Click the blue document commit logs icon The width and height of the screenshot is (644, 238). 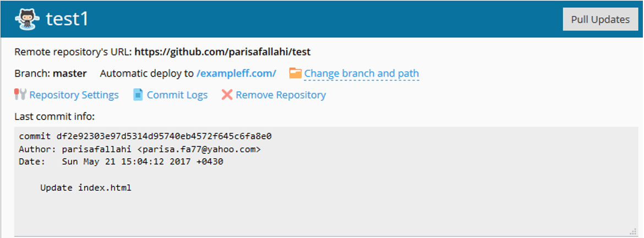(138, 95)
